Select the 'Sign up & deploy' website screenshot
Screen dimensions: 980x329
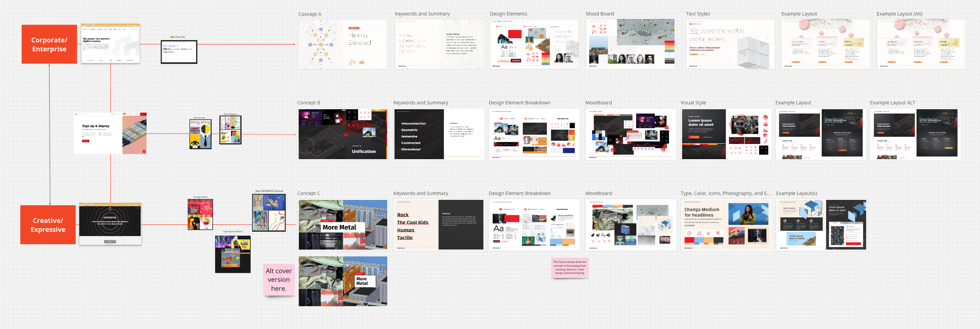tap(110, 133)
